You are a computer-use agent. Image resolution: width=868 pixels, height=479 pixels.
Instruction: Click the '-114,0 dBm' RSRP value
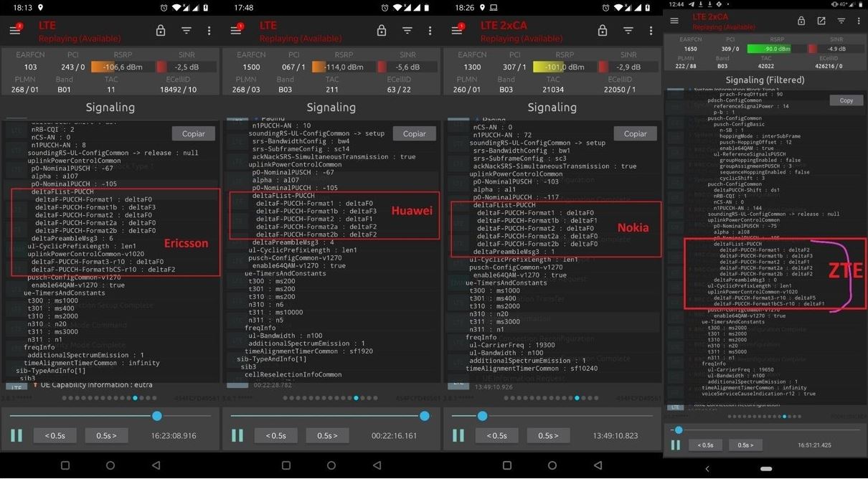[344, 67]
